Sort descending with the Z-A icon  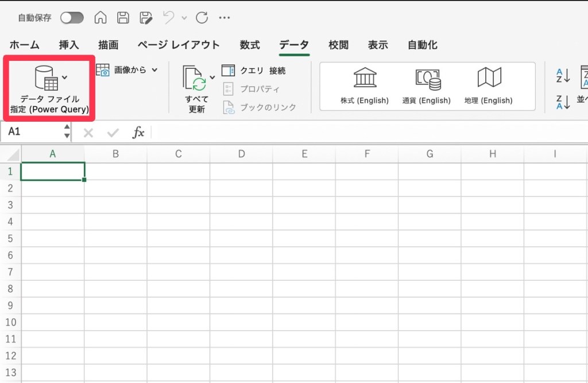563,102
